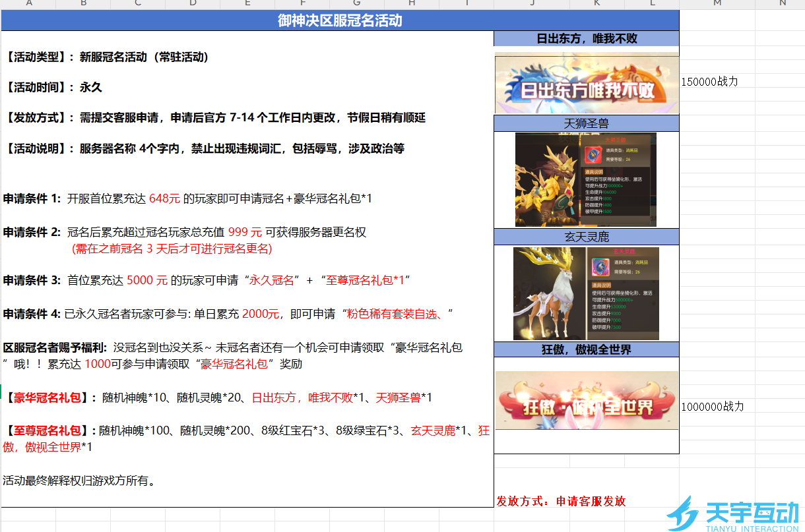The height and width of the screenshot is (532, 805).
Task: Select column J header
Action: click(532, 4)
